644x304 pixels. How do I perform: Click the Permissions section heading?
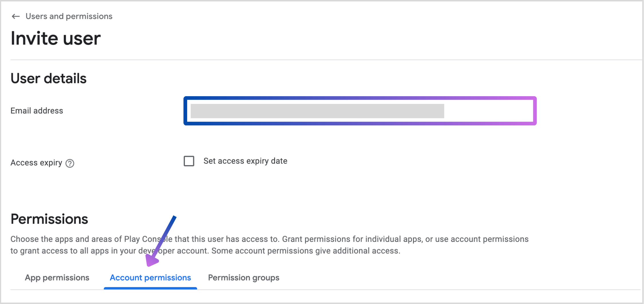(49, 219)
